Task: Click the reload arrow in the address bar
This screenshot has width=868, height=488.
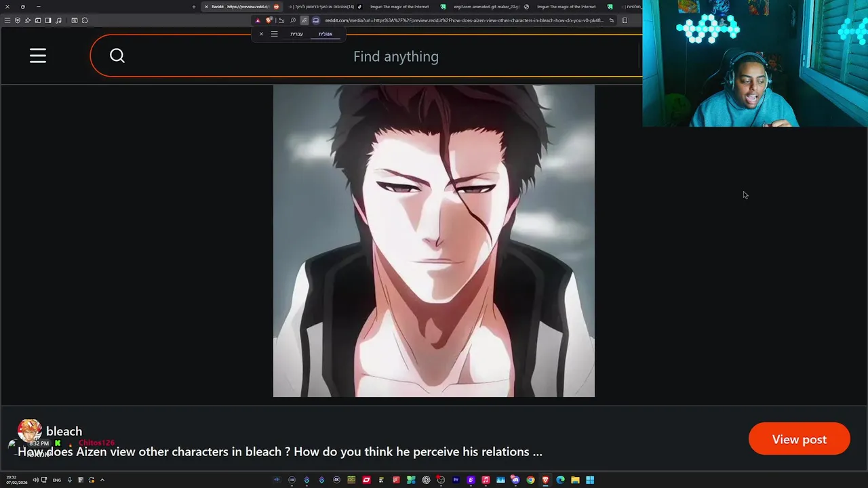Action: (281, 20)
